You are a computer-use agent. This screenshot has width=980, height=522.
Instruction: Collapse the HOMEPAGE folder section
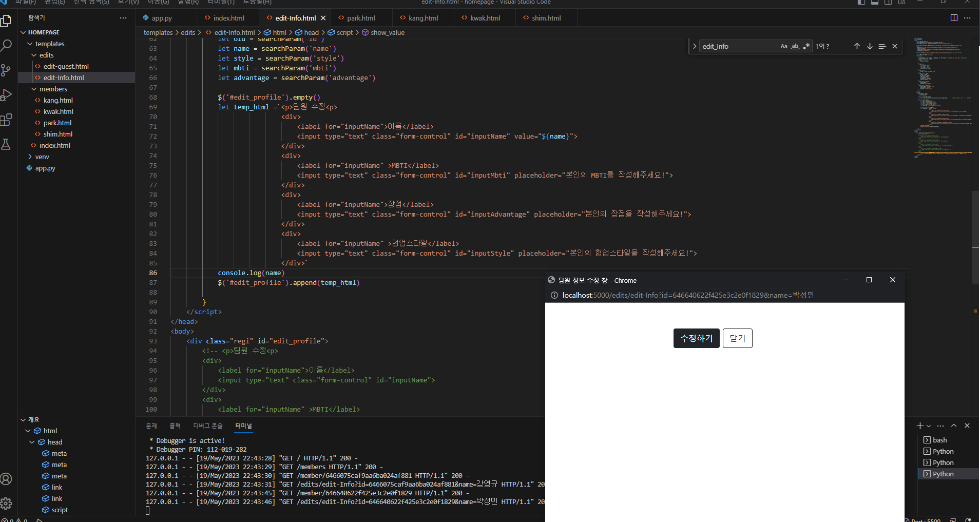pyautogui.click(x=23, y=32)
